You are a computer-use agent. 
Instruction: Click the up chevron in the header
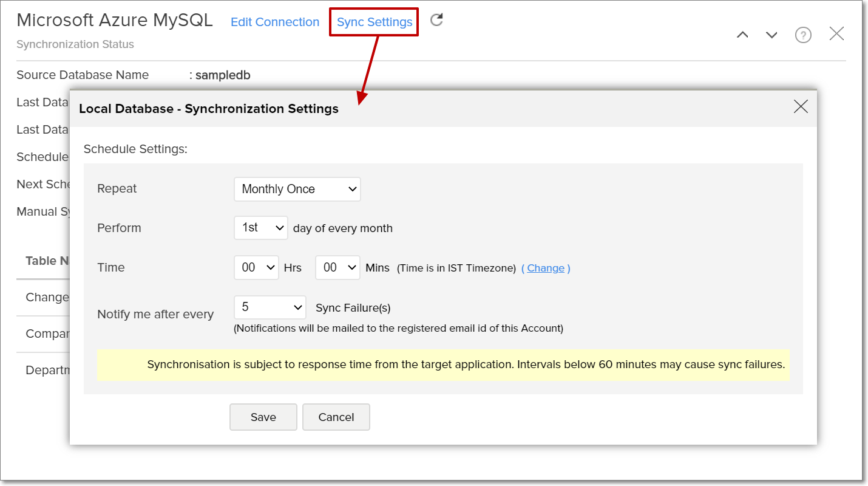pos(742,35)
